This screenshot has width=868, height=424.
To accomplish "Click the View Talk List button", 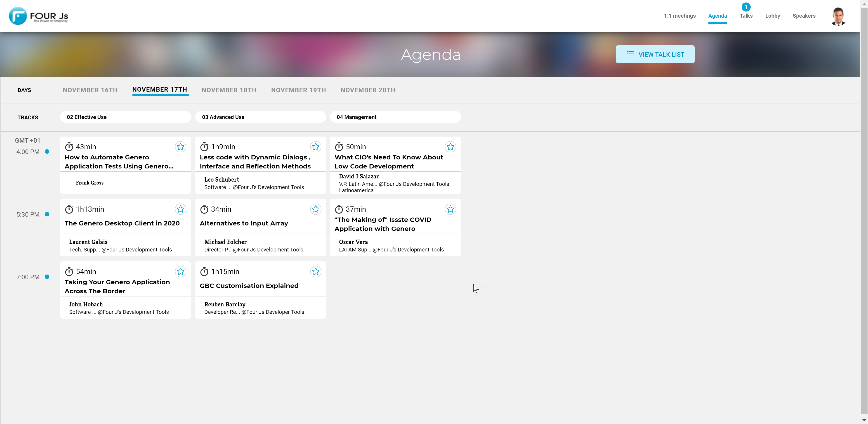I will (x=655, y=54).
